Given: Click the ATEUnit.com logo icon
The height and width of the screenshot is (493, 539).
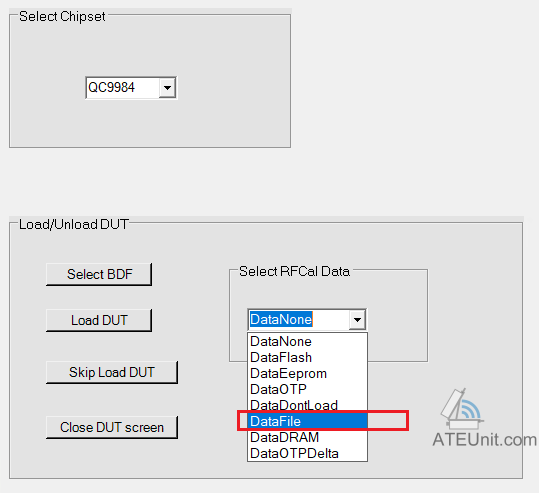Looking at the screenshot, I should (x=463, y=409).
